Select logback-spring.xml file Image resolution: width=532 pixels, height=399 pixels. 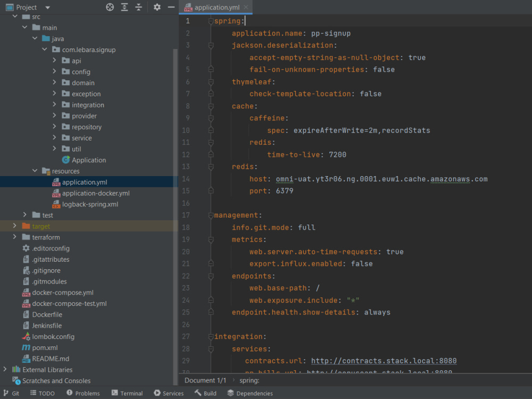[x=85, y=204]
